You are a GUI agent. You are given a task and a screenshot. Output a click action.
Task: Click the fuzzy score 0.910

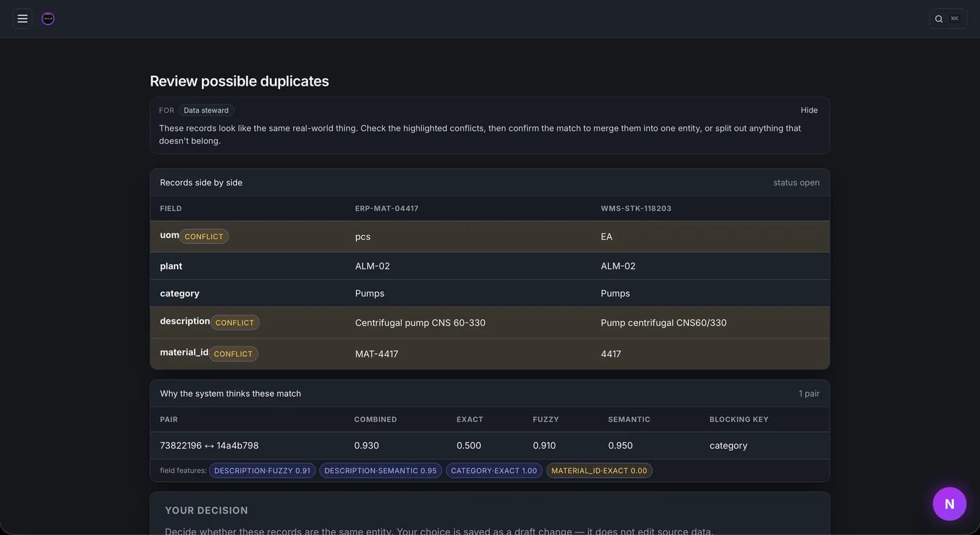pos(544,446)
